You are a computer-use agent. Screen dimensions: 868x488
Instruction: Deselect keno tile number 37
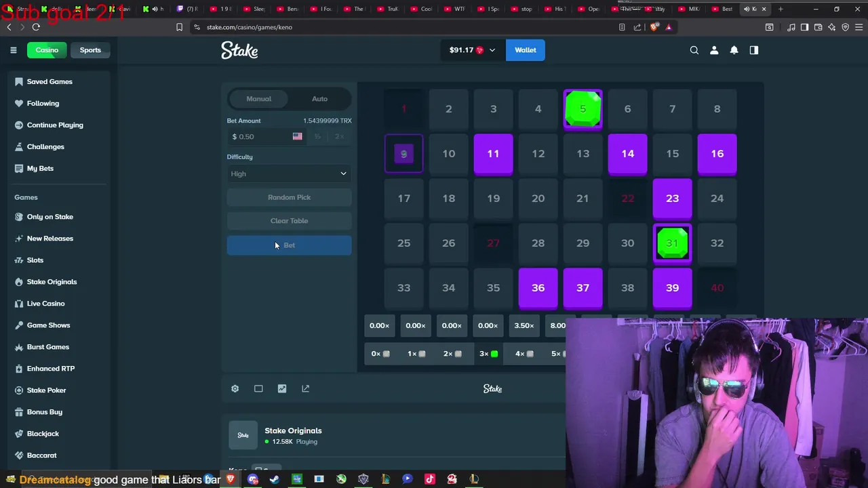(x=583, y=287)
